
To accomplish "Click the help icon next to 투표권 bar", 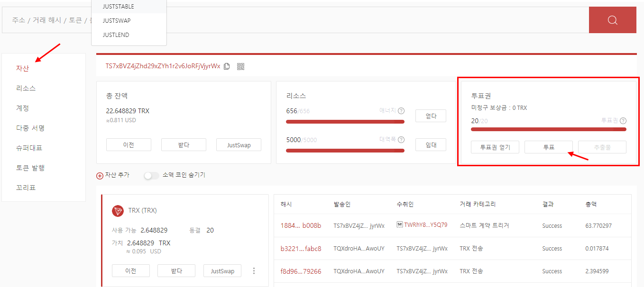I will coord(623,121).
